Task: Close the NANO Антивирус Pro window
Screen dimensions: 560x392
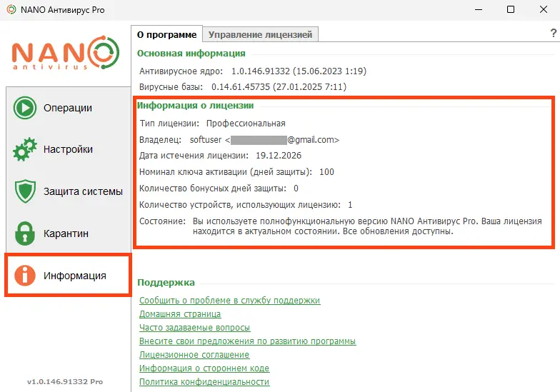Action: tap(543, 10)
